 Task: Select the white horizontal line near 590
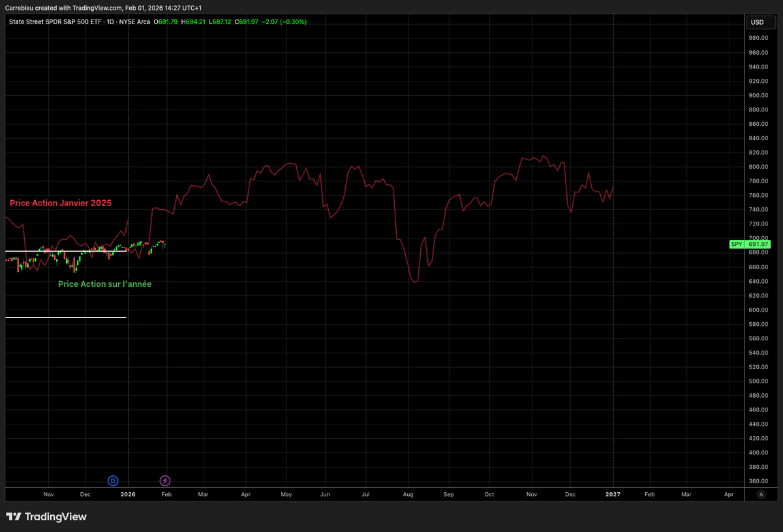click(66, 318)
